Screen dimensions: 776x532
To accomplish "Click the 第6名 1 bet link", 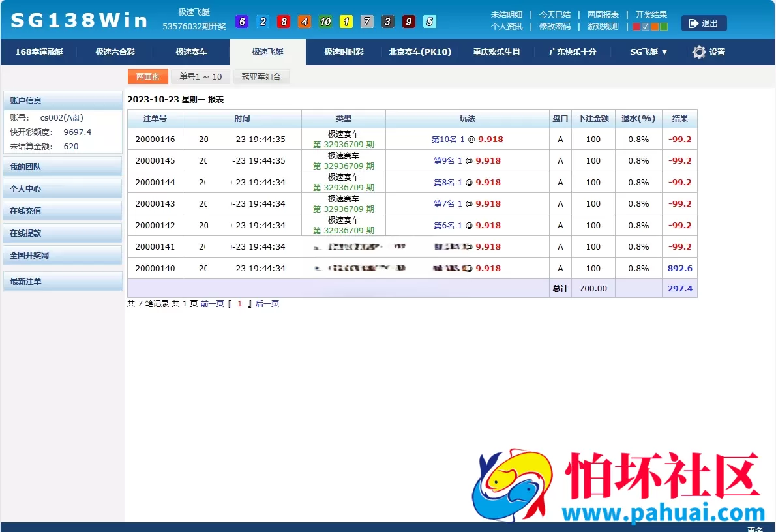I will pyautogui.click(x=448, y=225).
